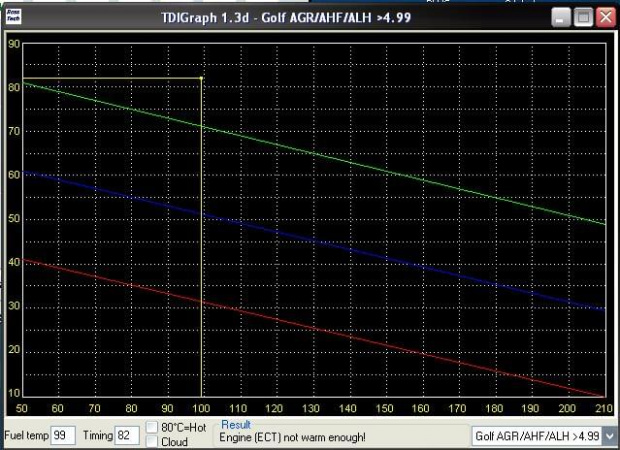The height and width of the screenshot is (450, 620).
Task: Maximize the TDIGraph window
Action: [583, 17]
